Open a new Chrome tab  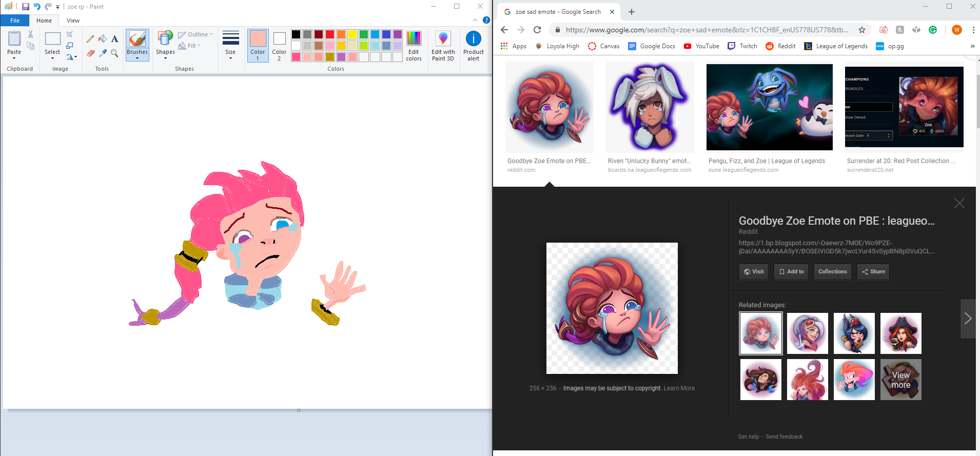(x=632, y=12)
